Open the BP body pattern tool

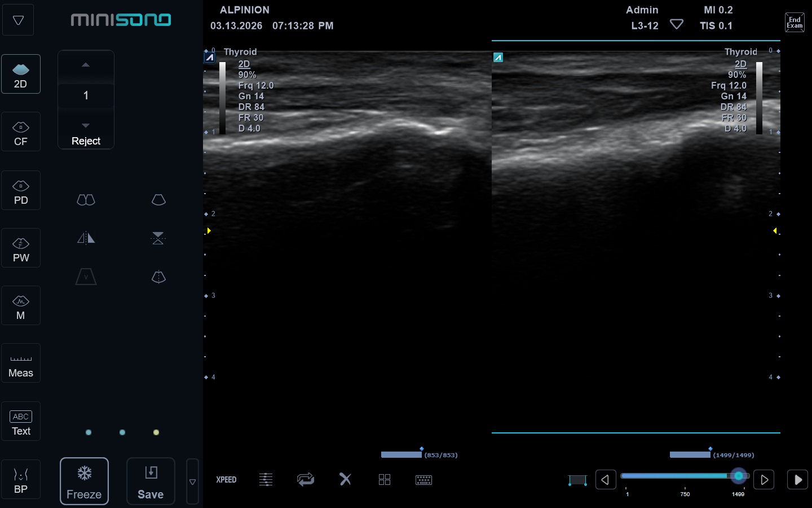point(21,479)
